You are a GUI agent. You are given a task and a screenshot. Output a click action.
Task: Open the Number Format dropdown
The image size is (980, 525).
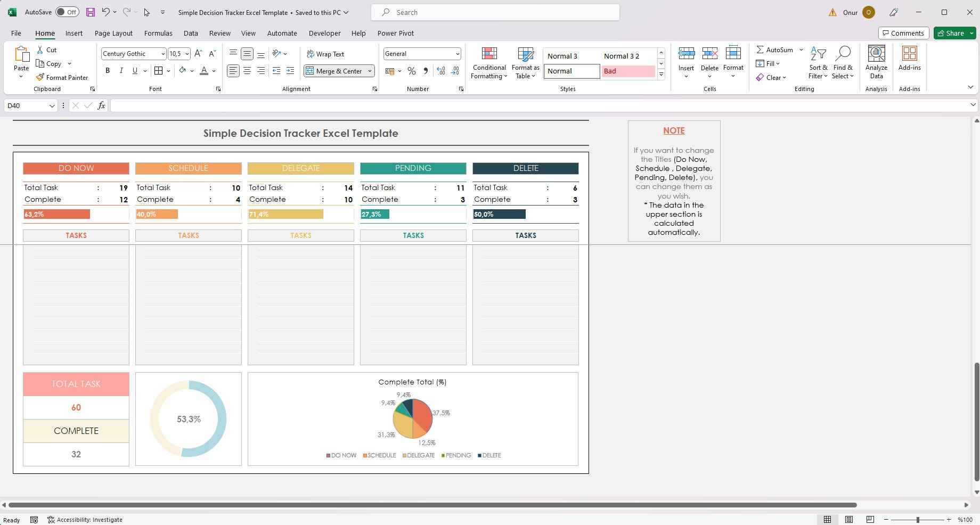[x=457, y=54]
